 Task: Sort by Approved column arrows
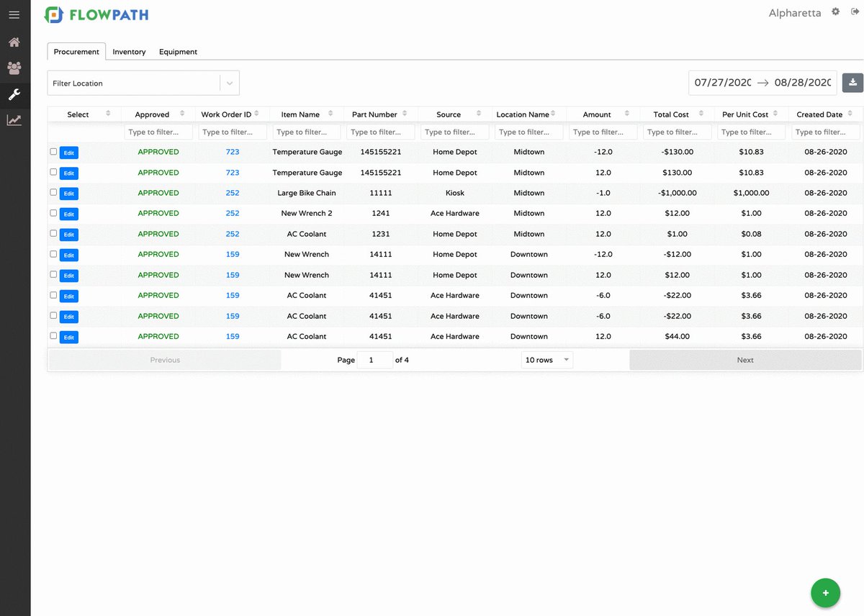click(x=182, y=114)
